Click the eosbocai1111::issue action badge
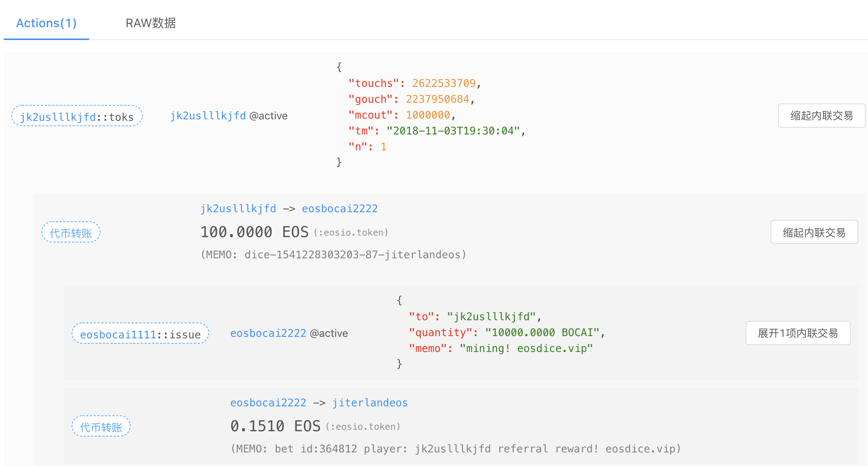The height and width of the screenshot is (466, 868). 140,334
